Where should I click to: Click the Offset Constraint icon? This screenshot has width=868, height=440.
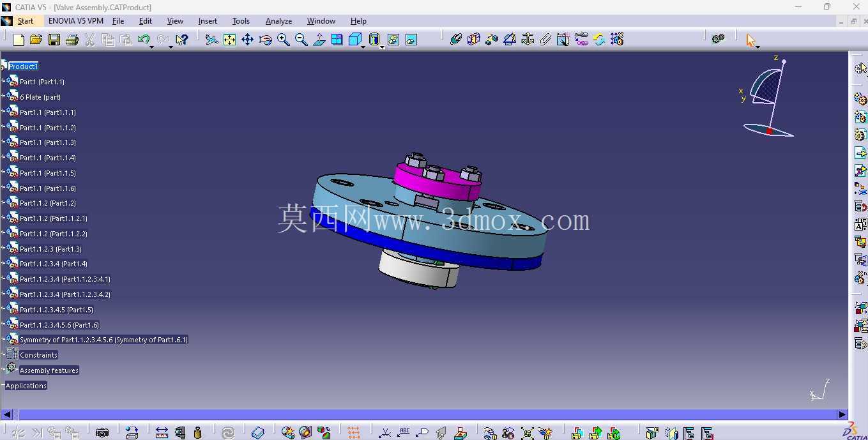[x=491, y=40]
